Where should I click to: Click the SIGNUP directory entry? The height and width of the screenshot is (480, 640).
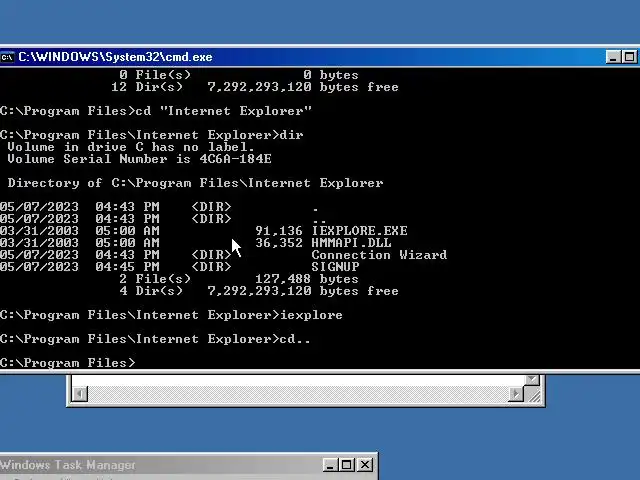coord(336,267)
